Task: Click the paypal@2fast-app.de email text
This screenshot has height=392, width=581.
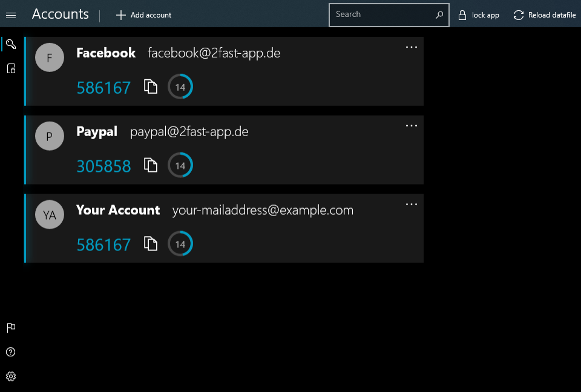Action: pyautogui.click(x=189, y=132)
